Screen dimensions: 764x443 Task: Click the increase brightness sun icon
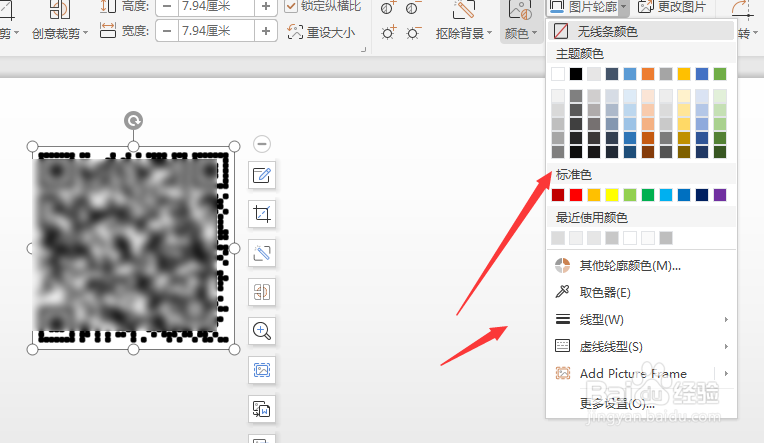pos(388,33)
